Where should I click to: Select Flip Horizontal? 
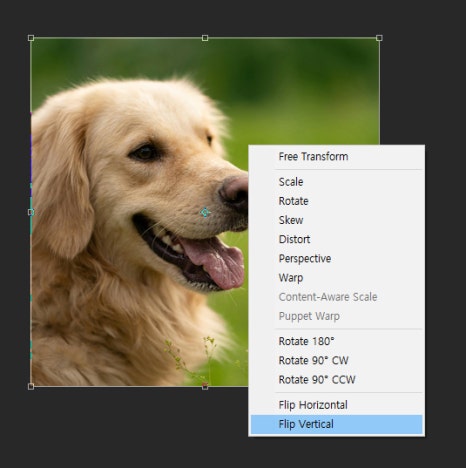point(336,405)
